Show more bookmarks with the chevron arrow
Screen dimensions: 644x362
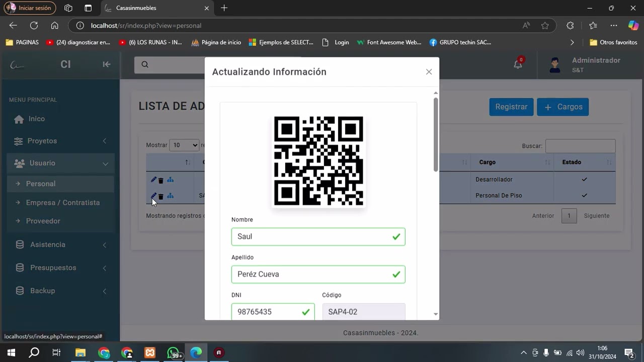572,43
